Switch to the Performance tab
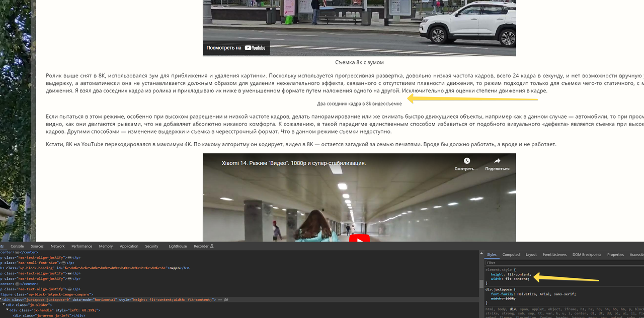 click(82, 246)
